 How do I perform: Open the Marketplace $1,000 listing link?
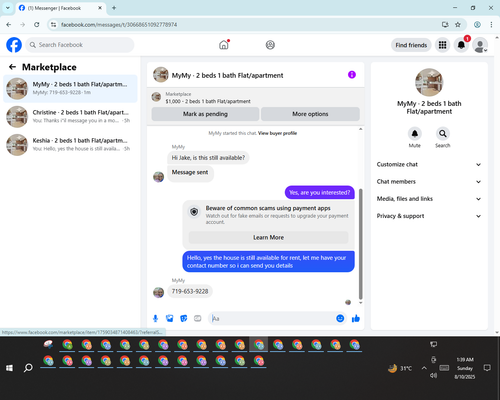pyautogui.click(x=208, y=101)
